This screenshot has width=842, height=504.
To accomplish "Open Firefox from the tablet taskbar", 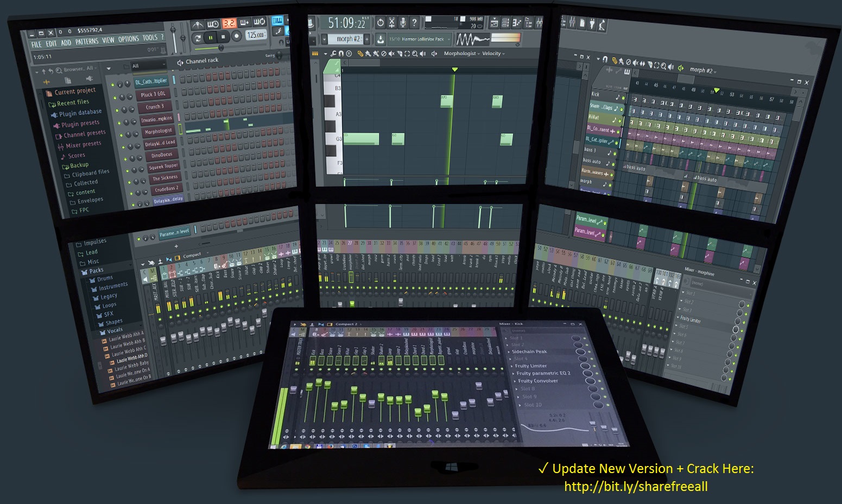I will tap(330, 446).
